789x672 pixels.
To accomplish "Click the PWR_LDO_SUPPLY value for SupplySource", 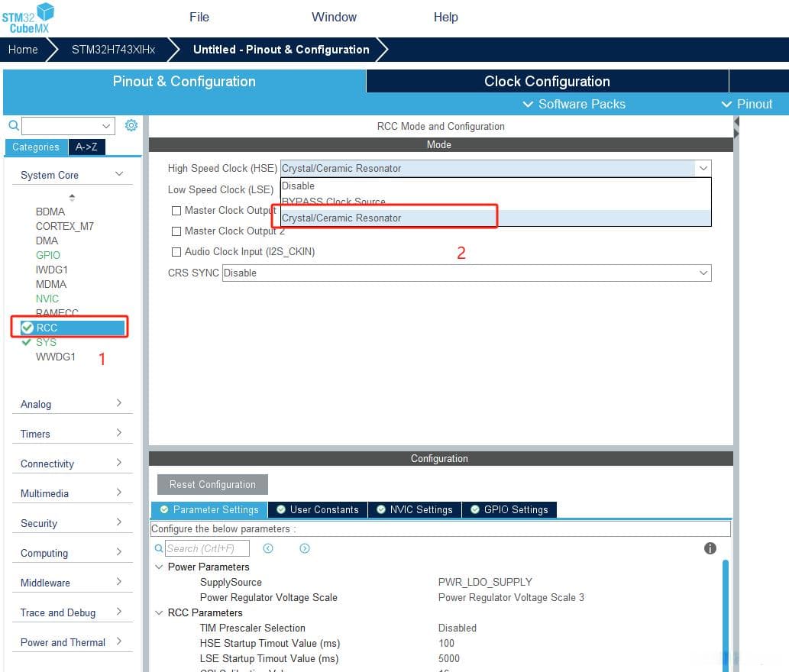I will click(x=485, y=582).
